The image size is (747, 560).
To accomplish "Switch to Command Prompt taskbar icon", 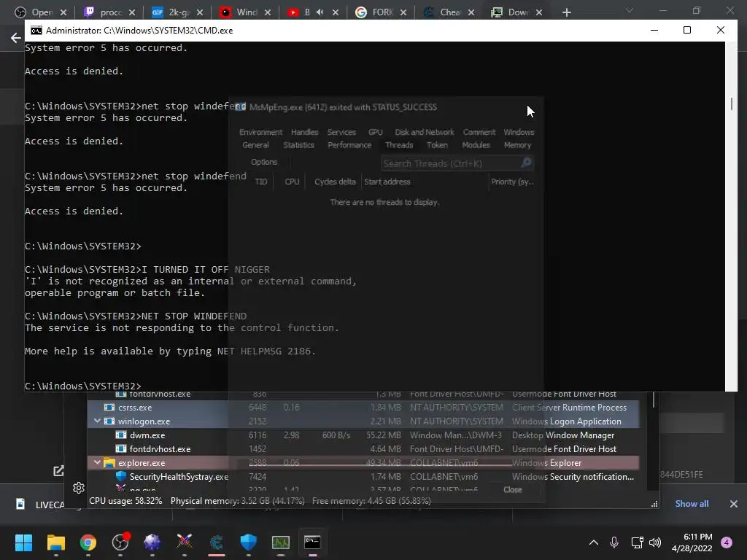I will point(312,542).
